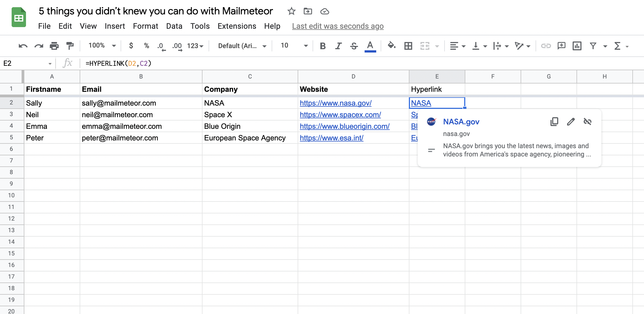Click the Name box showing E2

[x=27, y=63]
